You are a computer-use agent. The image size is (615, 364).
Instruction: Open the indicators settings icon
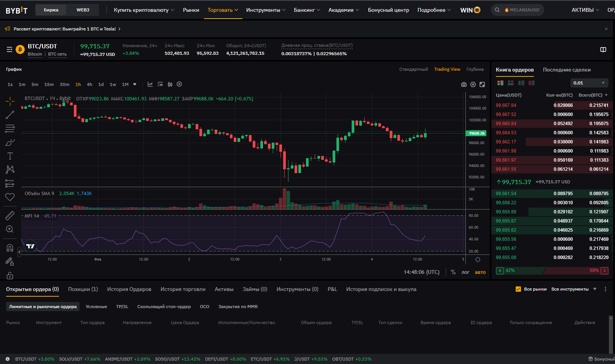[160, 84]
